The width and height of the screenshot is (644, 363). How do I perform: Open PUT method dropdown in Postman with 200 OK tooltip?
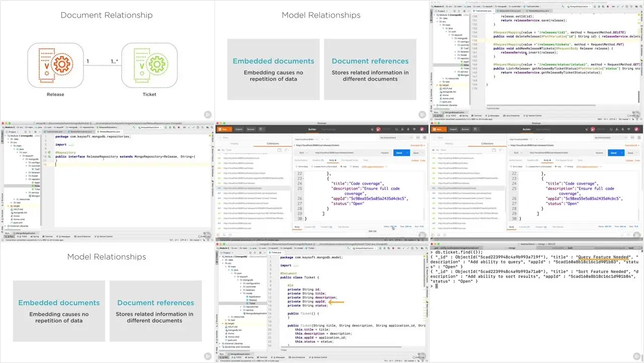304,153
